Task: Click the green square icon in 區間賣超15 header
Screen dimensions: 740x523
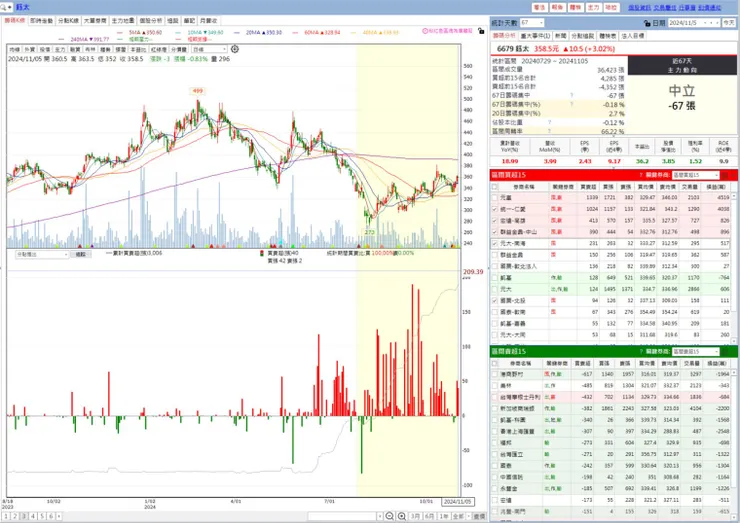Action: (x=726, y=352)
